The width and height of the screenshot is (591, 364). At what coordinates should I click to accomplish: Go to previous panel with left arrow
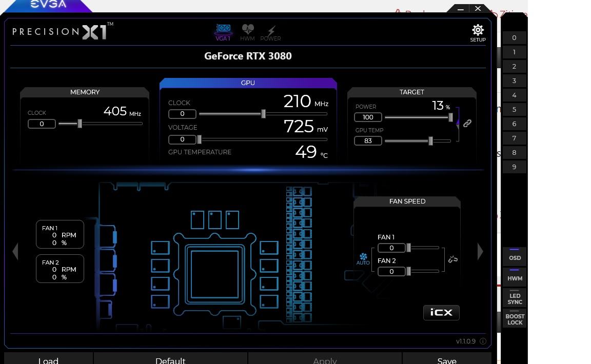[15, 251]
